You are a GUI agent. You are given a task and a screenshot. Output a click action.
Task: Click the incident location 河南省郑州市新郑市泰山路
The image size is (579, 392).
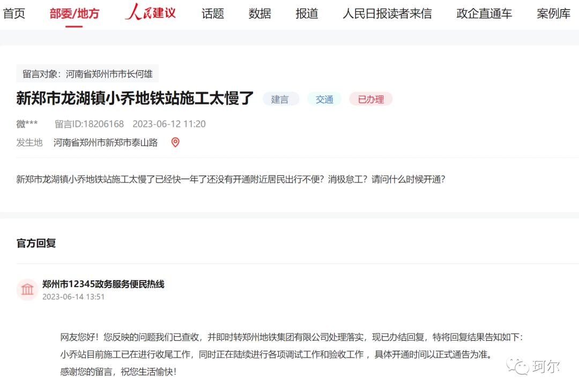(x=105, y=142)
